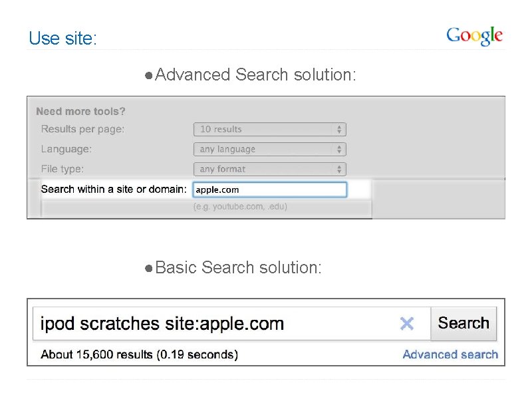Click into the 'ipod scratches site:apple.com' search box

[213, 324]
